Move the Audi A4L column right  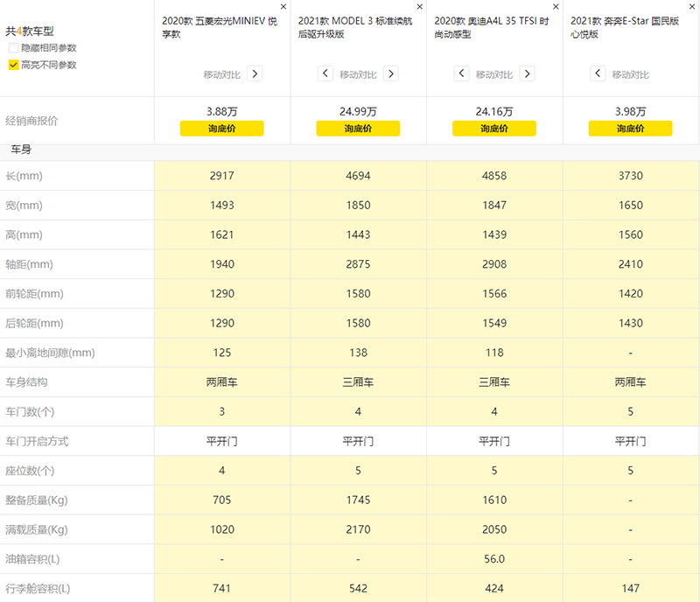tap(527, 74)
